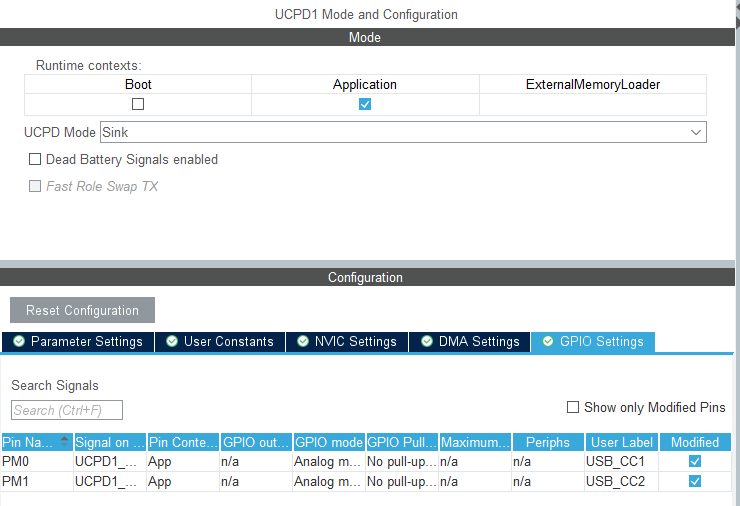Select the User Constants tab
740x506 pixels.
tap(219, 342)
